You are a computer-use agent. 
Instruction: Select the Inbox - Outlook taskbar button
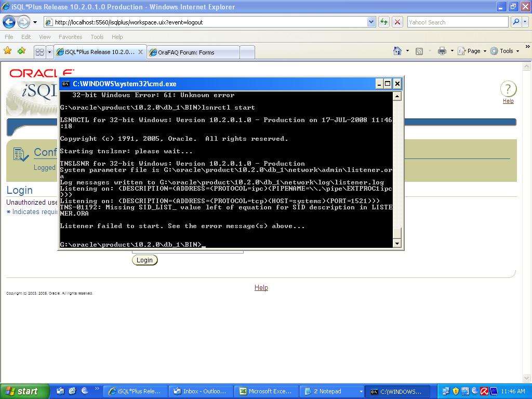pyautogui.click(x=201, y=392)
